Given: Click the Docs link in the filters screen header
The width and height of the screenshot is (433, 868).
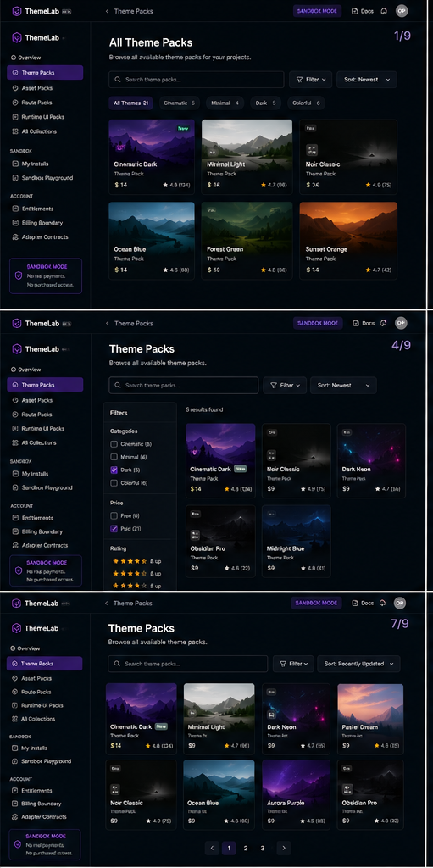Looking at the screenshot, I should tap(364, 323).
